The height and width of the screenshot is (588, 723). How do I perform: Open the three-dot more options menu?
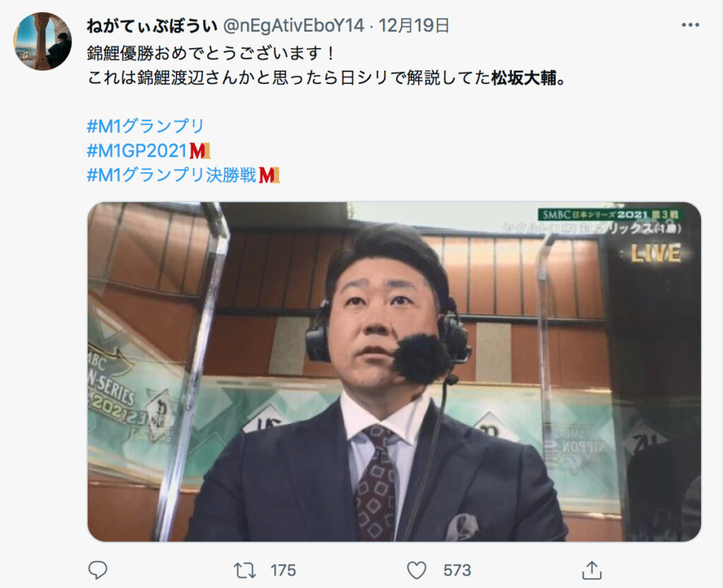(x=691, y=25)
